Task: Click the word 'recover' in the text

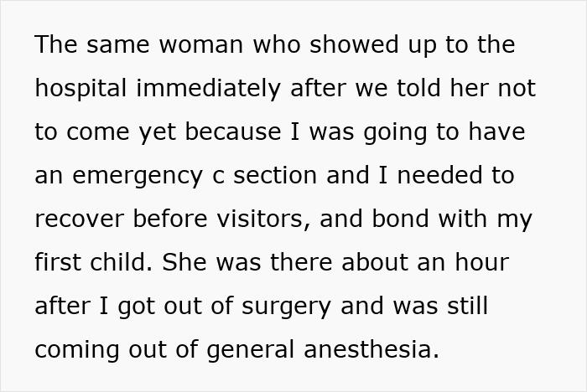Action: pos(79,219)
